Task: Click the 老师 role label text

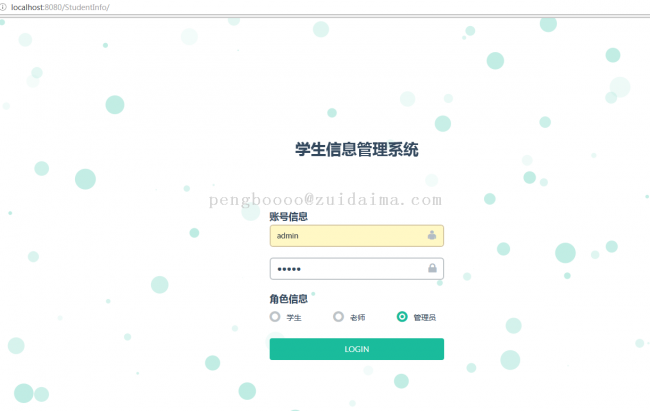Action: point(358,318)
